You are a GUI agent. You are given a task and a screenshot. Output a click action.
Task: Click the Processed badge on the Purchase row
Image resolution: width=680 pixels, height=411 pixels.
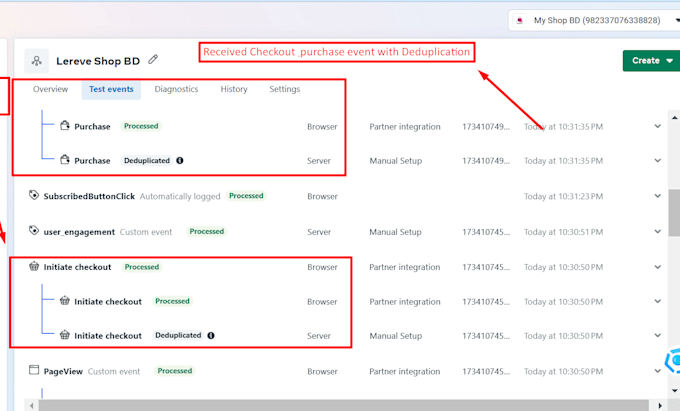tap(141, 126)
